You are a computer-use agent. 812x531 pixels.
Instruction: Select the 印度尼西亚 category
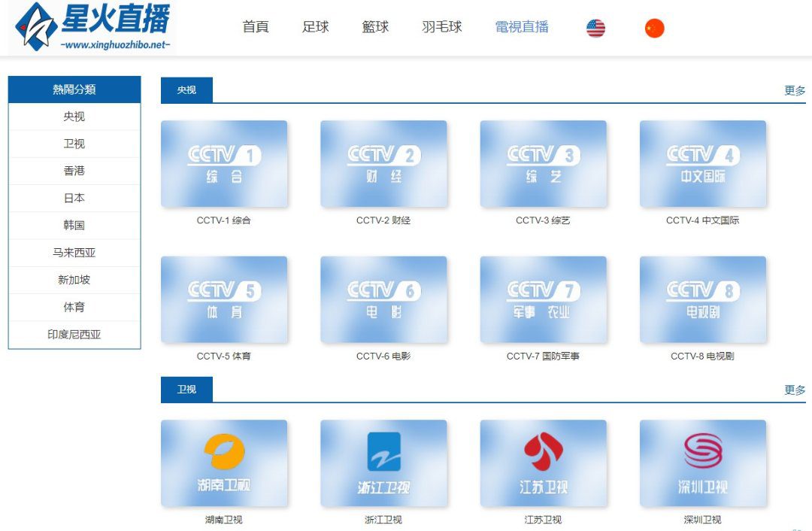tap(74, 334)
